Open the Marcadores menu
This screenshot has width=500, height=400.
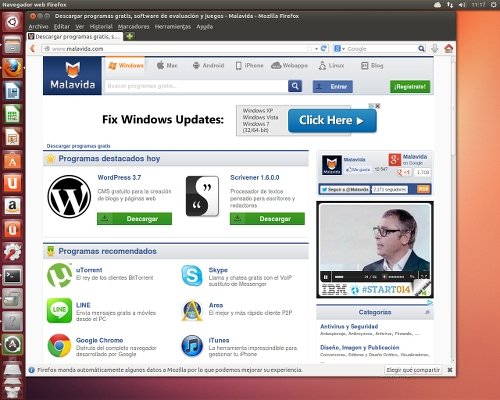point(134,26)
